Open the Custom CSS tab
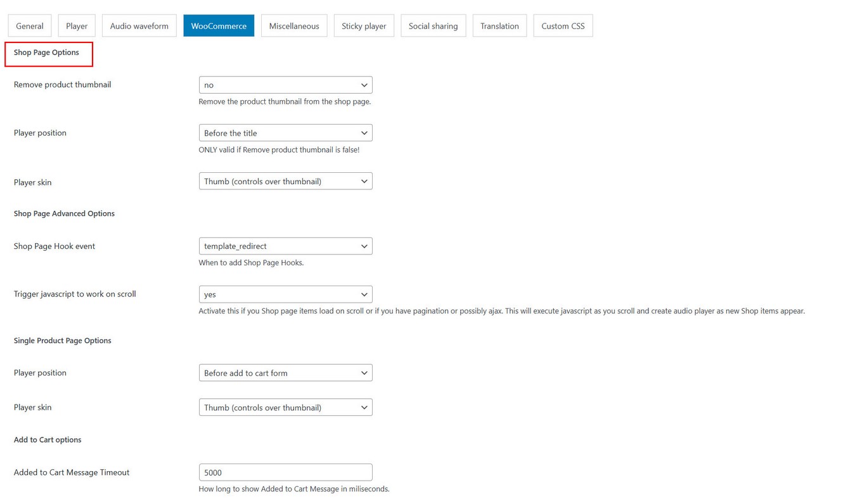The height and width of the screenshot is (504, 848). pyautogui.click(x=563, y=26)
